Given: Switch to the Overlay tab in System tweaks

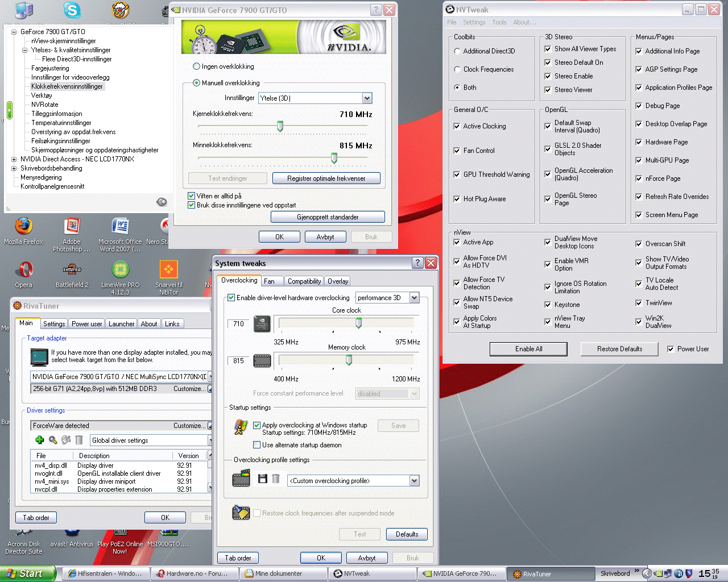Looking at the screenshot, I should pos(338,281).
